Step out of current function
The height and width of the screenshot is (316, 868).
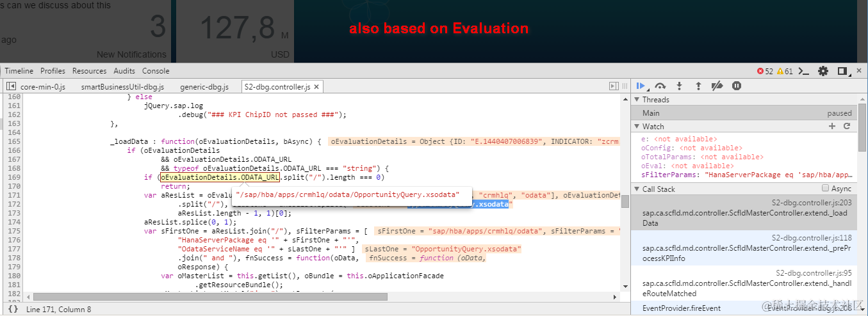click(x=698, y=86)
